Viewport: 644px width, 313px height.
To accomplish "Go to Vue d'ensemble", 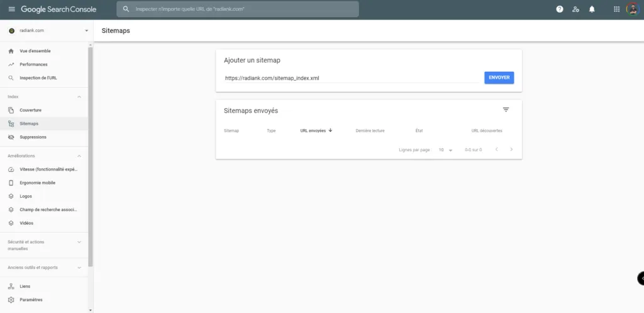I will (x=35, y=51).
